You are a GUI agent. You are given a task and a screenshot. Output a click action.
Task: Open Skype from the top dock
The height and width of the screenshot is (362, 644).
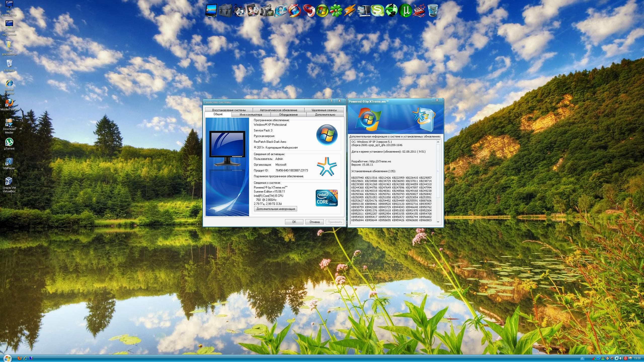point(377,11)
